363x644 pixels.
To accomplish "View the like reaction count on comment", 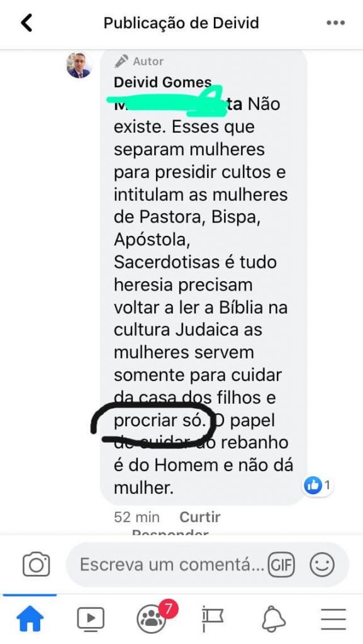I will [x=318, y=486].
